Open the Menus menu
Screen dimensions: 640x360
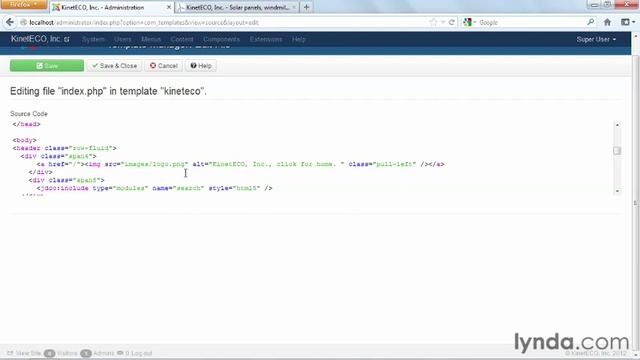[151, 40]
